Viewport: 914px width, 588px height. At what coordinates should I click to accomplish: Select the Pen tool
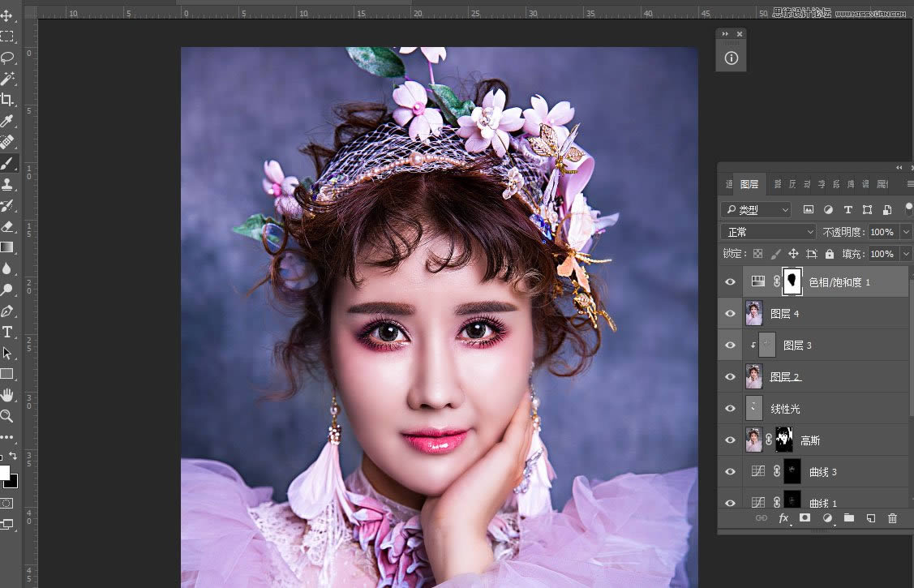[x=7, y=311]
